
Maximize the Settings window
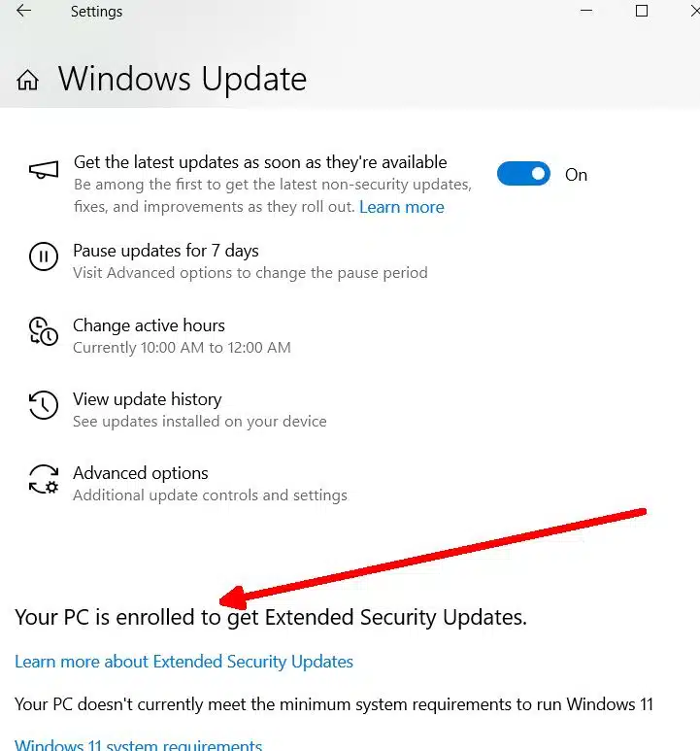pos(642,12)
